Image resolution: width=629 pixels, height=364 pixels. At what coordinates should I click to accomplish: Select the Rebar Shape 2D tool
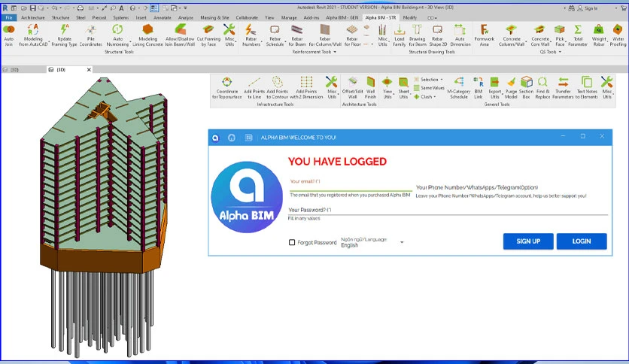(438, 35)
